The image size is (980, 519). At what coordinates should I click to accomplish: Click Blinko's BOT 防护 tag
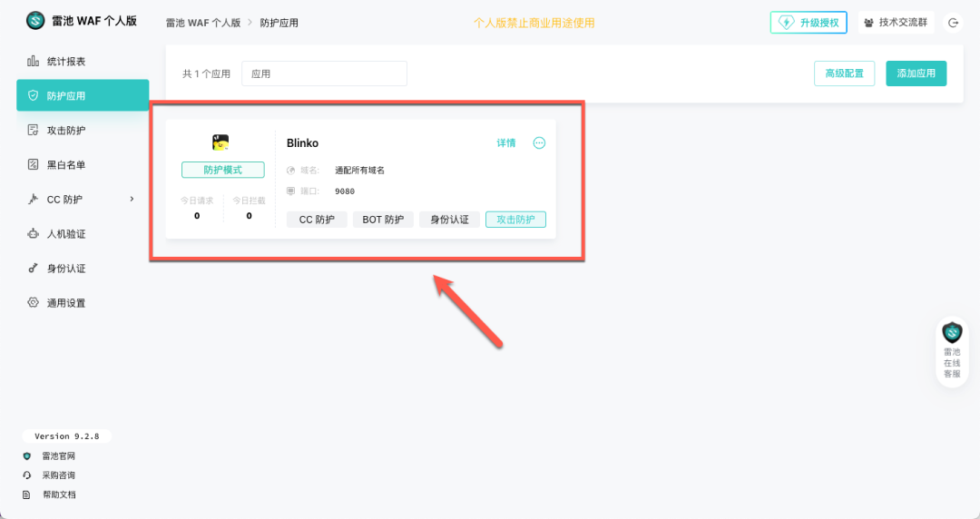(x=383, y=220)
